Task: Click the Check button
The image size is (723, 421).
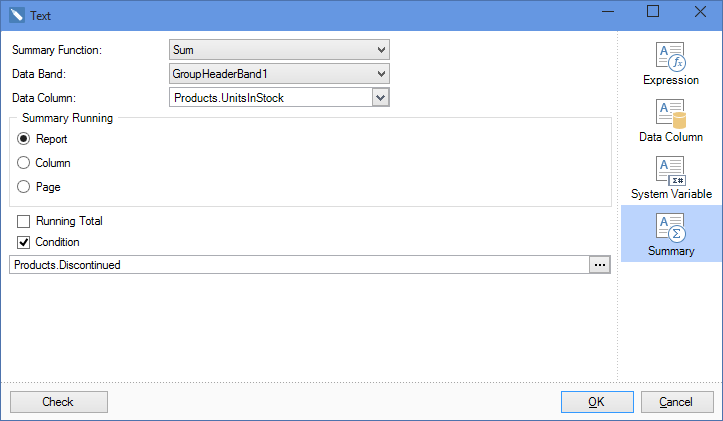Action: point(59,402)
